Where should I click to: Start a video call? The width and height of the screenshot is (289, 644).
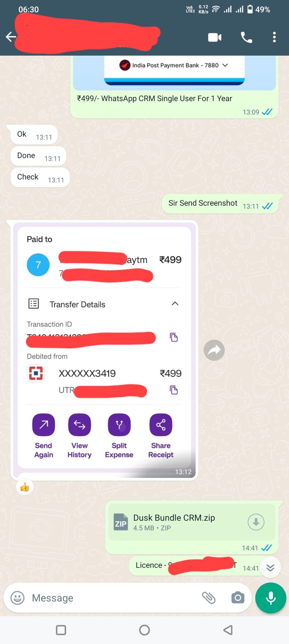pos(215,37)
